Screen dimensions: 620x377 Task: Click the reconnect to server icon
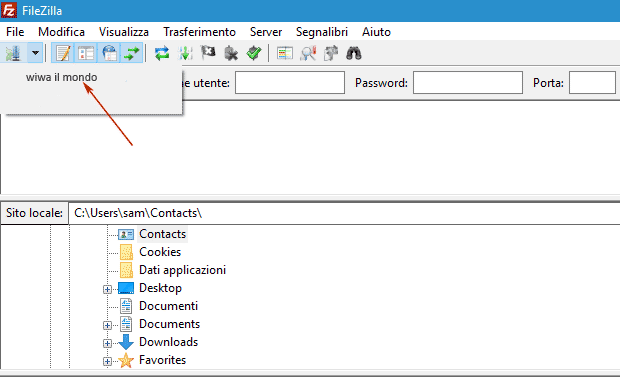(x=254, y=53)
